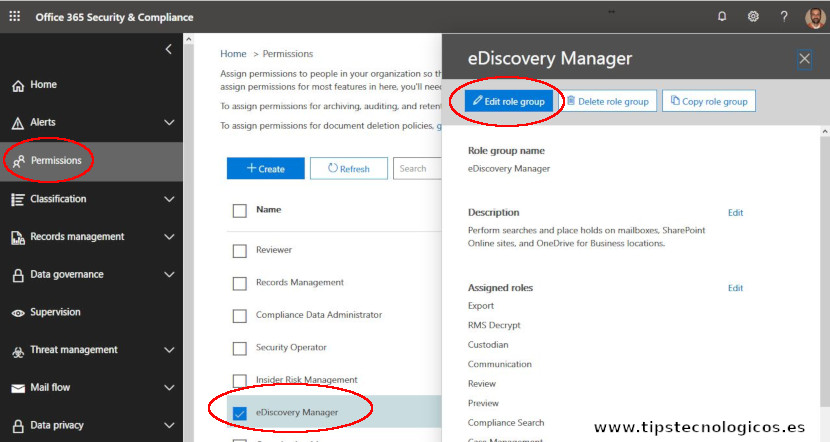Click the Threat management biohazard icon
Screen dimensions: 830x442
(x=17, y=351)
